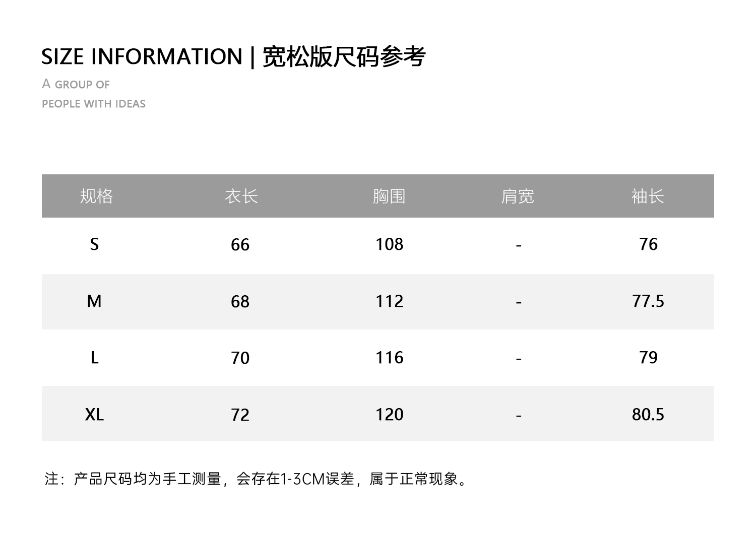The height and width of the screenshot is (534, 756).
Task: Click the S size row label
Action: pyautogui.click(x=94, y=245)
